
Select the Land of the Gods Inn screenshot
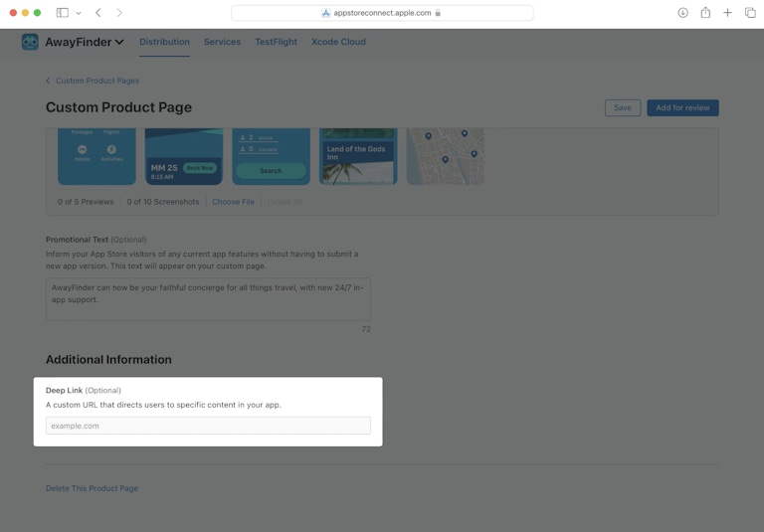tap(358, 156)
